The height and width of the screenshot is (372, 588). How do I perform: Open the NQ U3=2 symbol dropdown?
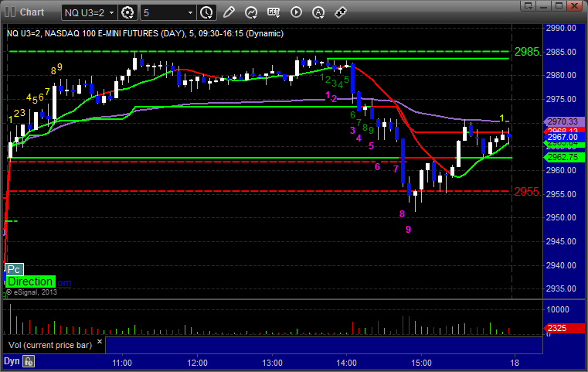tap(90, 13)
